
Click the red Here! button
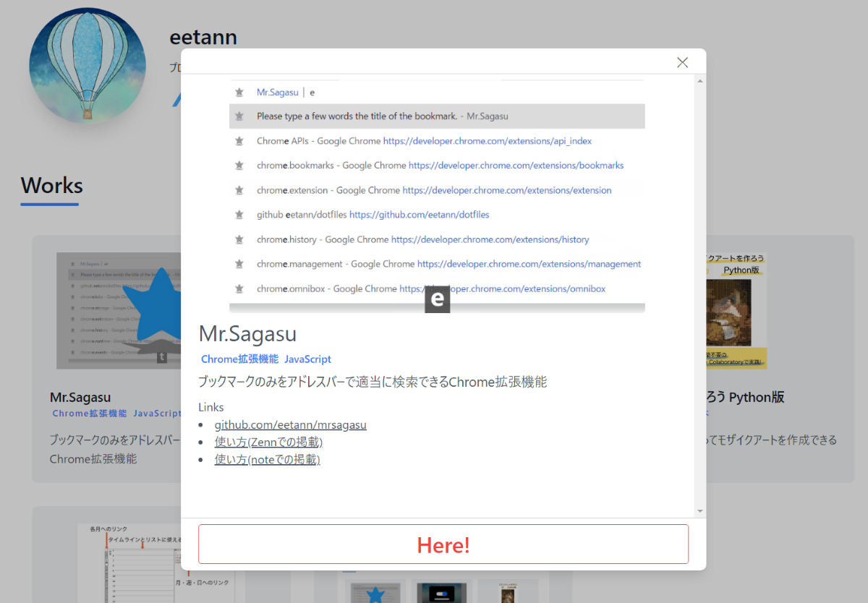coord(443,544)
